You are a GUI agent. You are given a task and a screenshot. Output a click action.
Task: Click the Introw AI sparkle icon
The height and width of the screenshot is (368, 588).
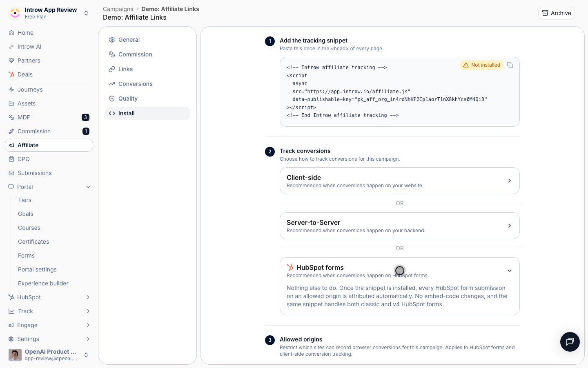pos(11,47)
